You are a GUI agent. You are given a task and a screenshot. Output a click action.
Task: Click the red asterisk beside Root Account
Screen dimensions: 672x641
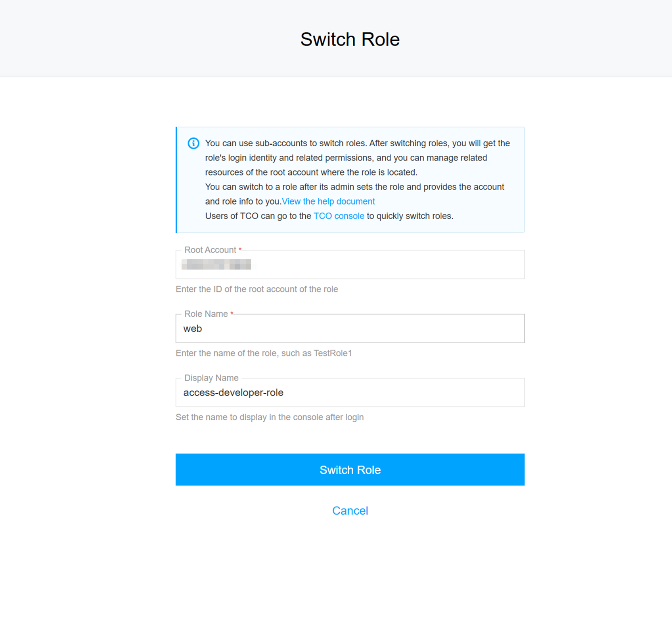coord(240,249)
